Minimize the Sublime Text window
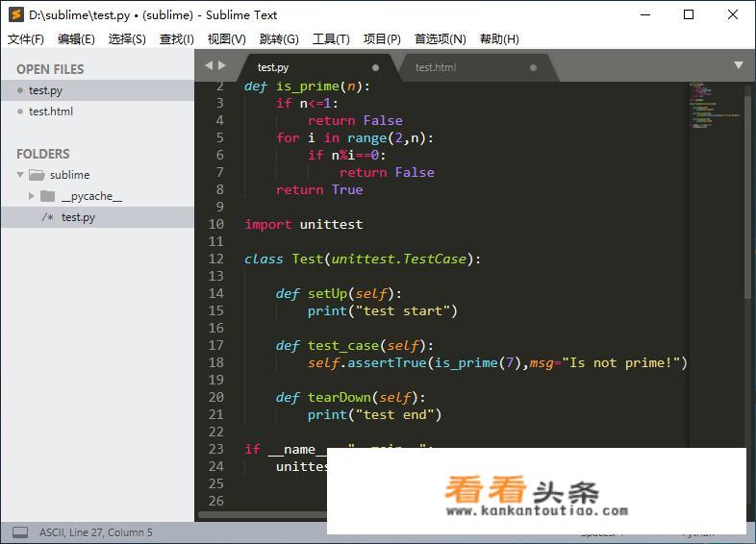Image resolution: width=756 pixels, height=544 pixels. click(645, 14)
